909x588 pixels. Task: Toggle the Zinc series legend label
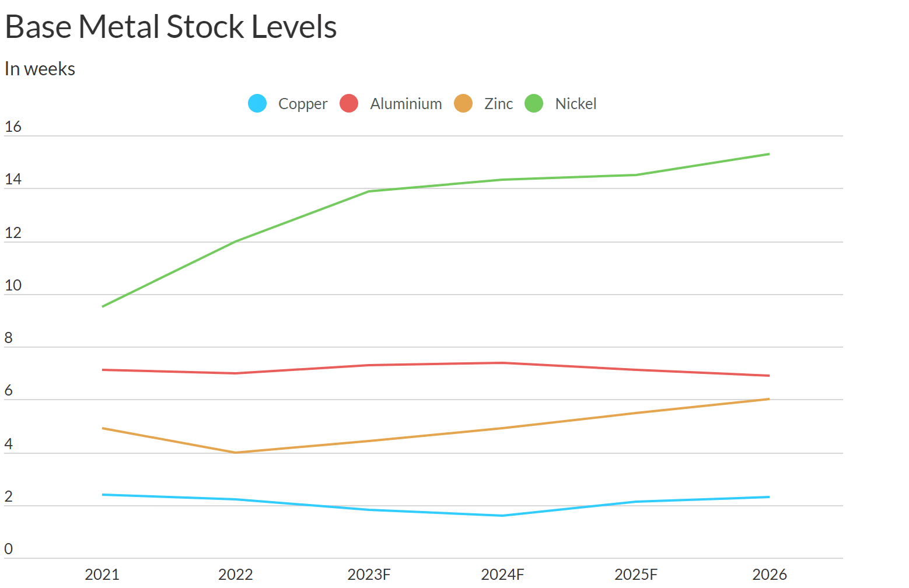(x=498, y=104)
